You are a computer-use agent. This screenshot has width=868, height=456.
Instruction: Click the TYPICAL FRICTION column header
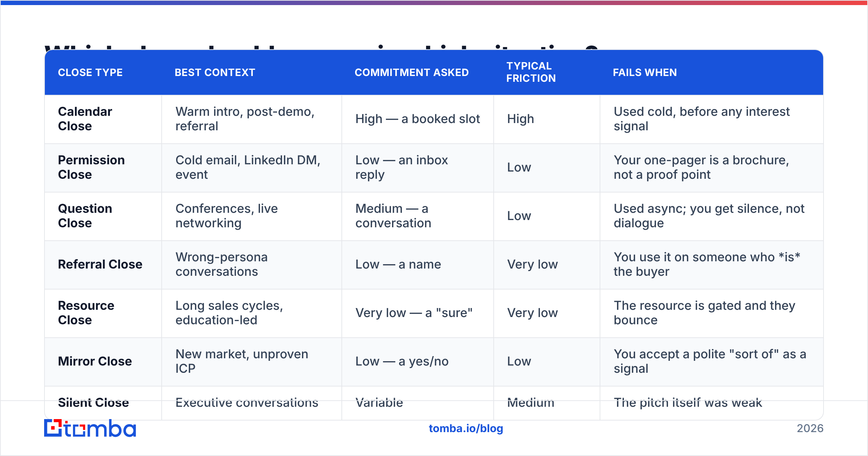pos(531,72)
